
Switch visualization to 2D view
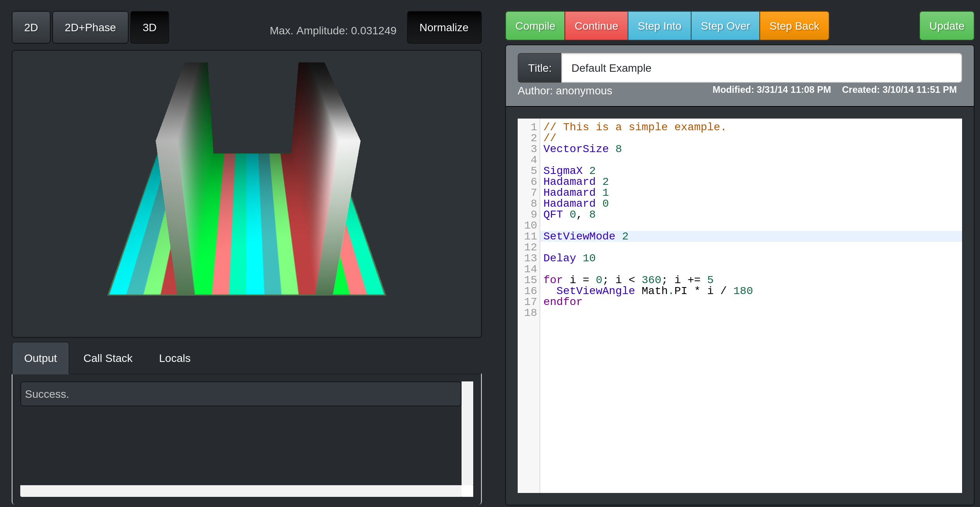31,27
